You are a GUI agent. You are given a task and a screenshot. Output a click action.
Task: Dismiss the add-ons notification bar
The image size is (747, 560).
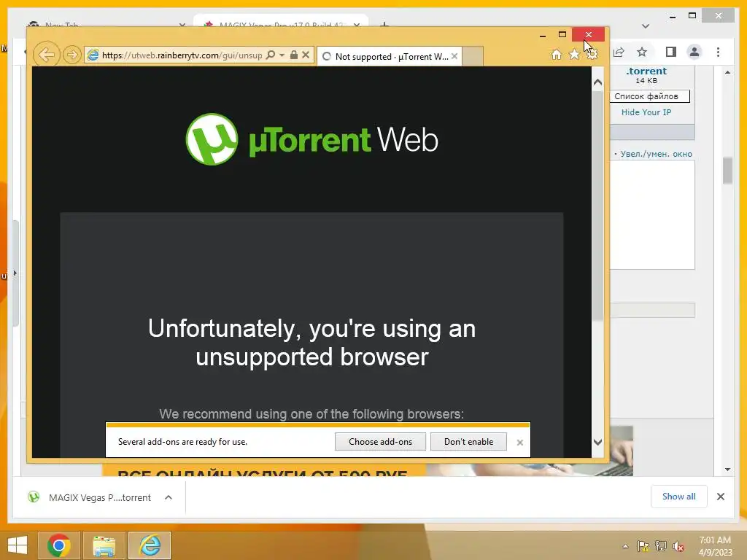coord(519,443)
